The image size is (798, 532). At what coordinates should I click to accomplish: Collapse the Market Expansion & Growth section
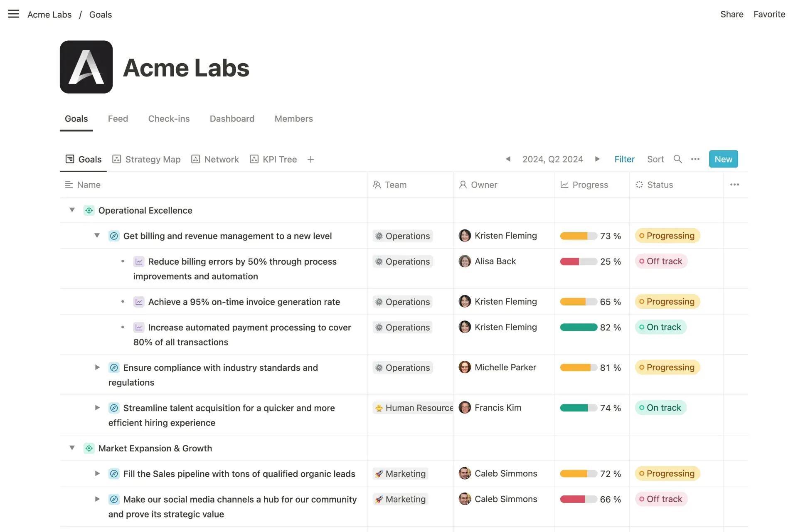click(71, 448)
